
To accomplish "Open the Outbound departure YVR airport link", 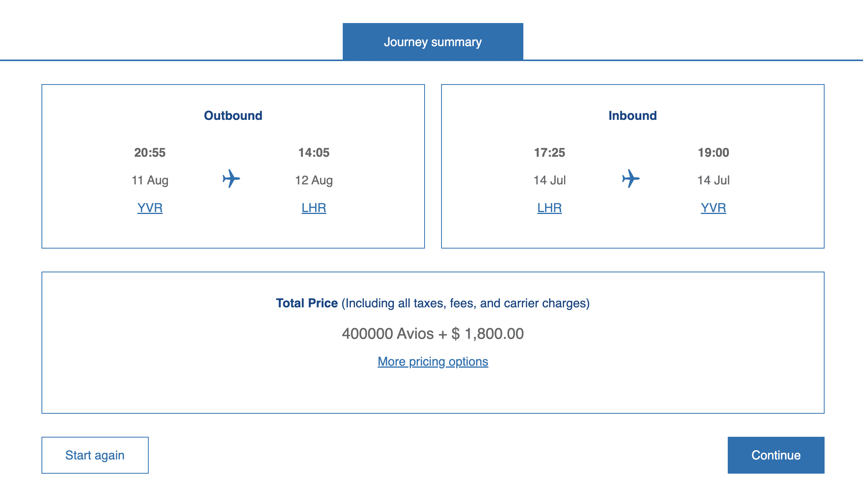I will (150, 208).
